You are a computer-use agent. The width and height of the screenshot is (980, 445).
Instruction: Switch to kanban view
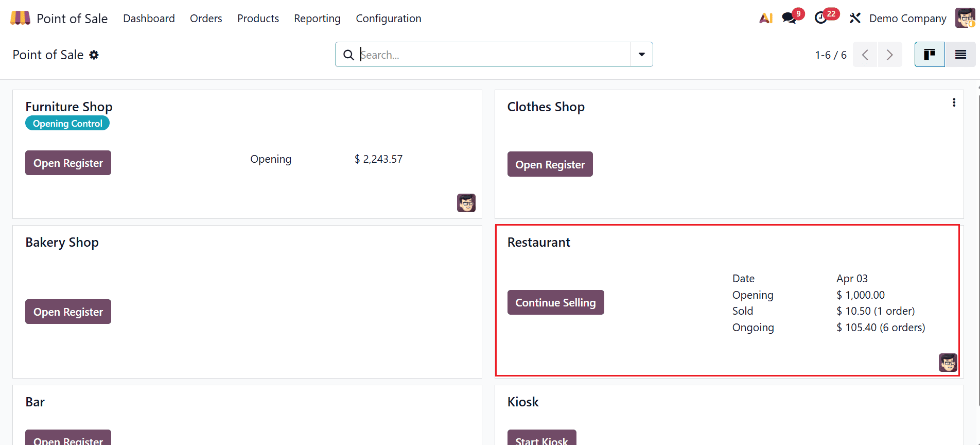point(929,54)
